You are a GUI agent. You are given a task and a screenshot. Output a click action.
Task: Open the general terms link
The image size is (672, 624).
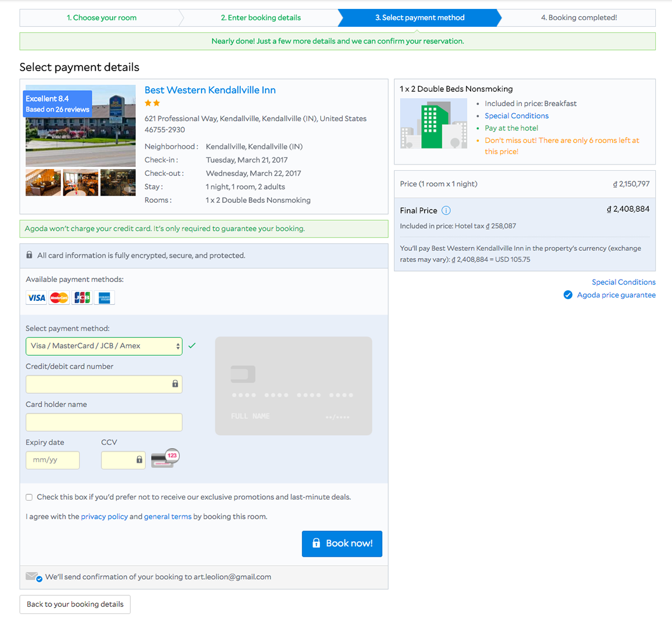tap(167, 517)
